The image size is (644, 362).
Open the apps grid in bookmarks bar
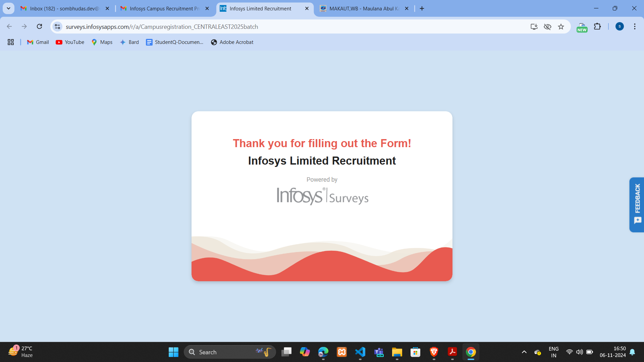(x=11, y=42)
